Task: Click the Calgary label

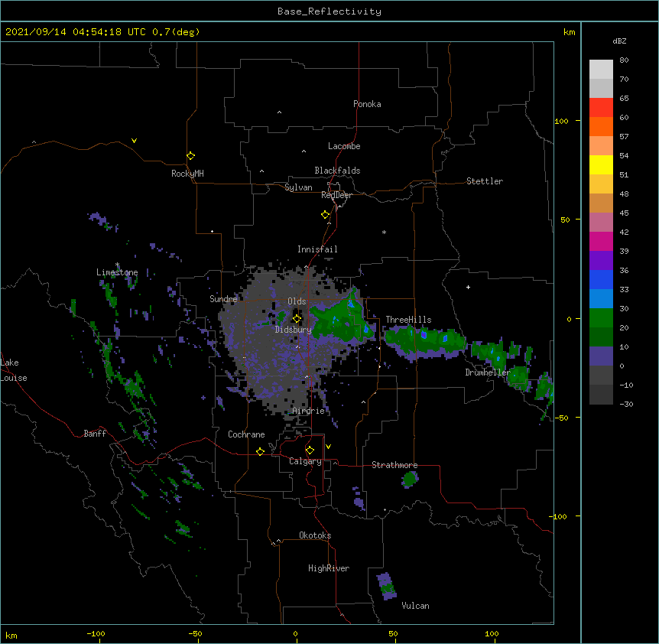Action: click(305, 461)
